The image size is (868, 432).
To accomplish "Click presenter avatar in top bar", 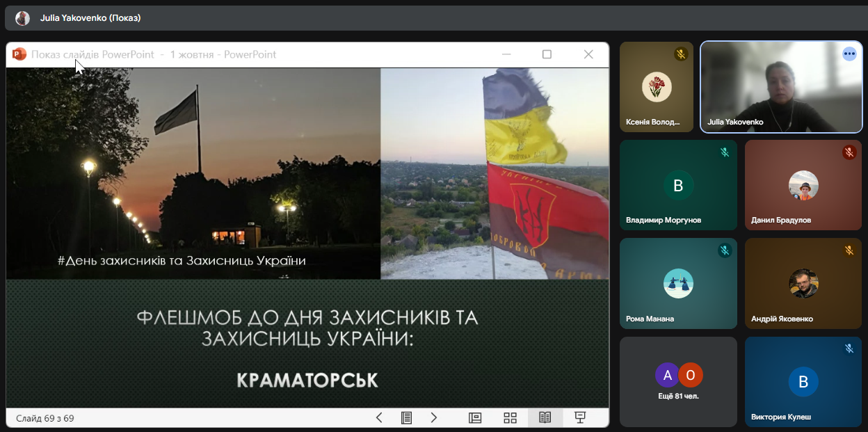I will click(x=23, y=18).
